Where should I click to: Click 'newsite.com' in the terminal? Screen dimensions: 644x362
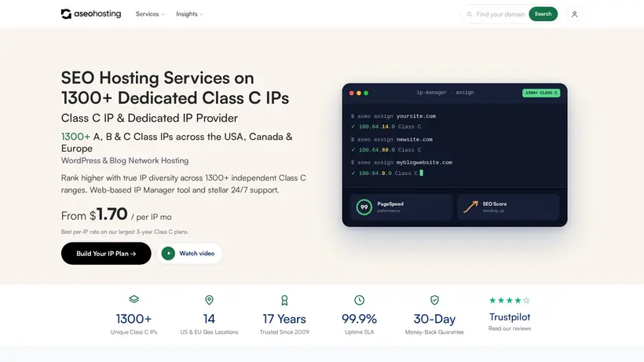(x=415, y=140)
